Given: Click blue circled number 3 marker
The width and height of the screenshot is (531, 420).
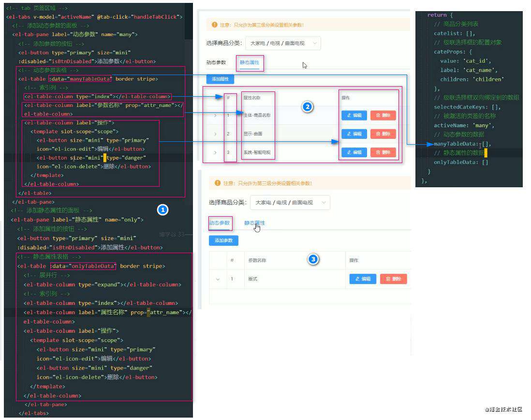Looking at the screenshot, I should click(x=313, y=259).
